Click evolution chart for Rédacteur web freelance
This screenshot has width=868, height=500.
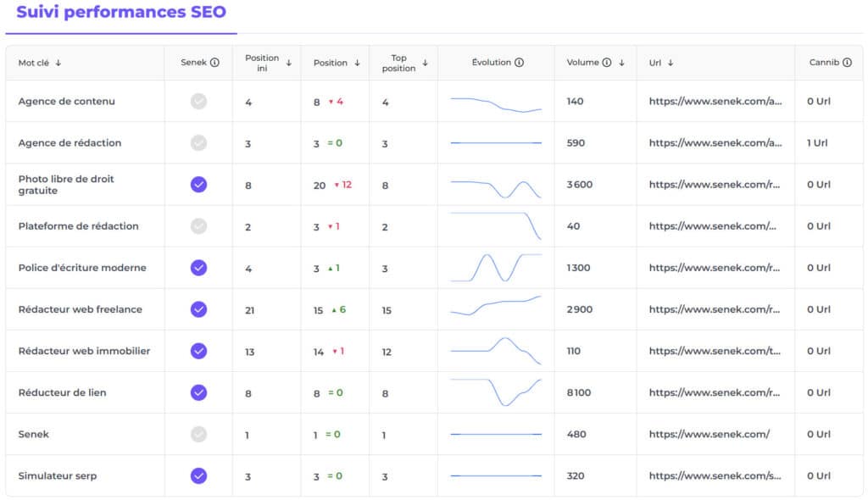coord(496,306)
